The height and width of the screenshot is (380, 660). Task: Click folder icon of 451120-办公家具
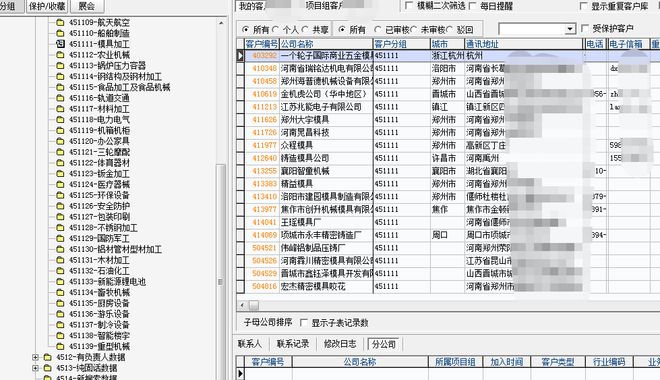tap(60, 141)
